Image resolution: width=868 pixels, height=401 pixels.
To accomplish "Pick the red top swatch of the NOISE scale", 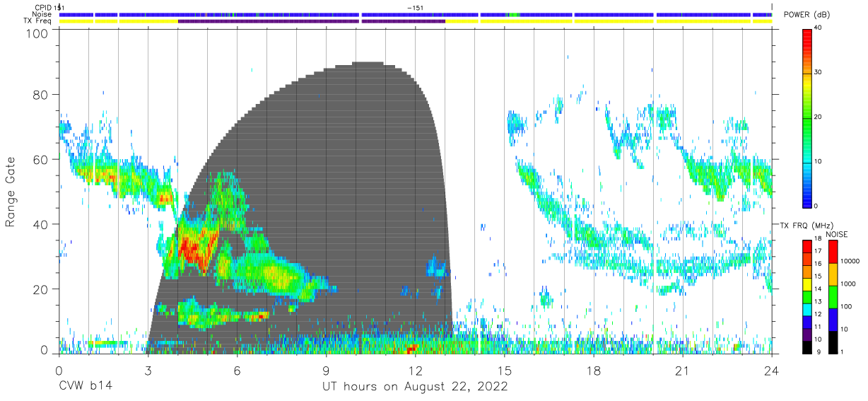I will [x=832, y=251].
